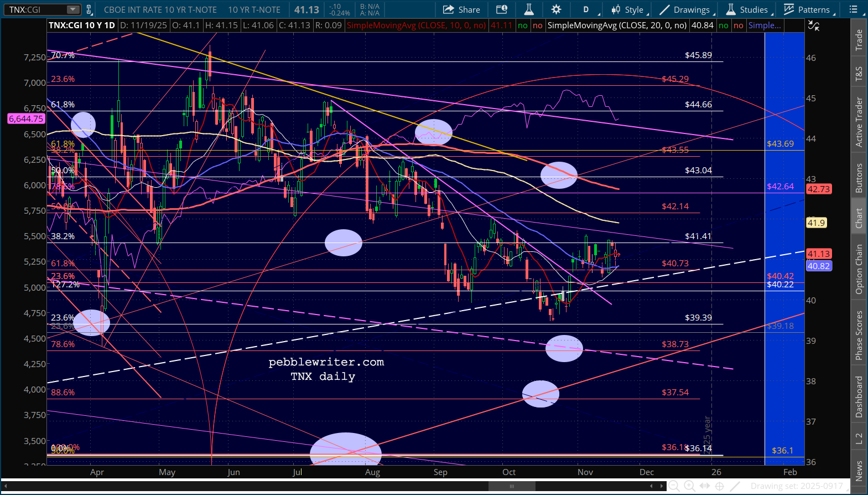Open the Active Trader side tab
This screenshot has width=868, height=495.
pos(859,122)
